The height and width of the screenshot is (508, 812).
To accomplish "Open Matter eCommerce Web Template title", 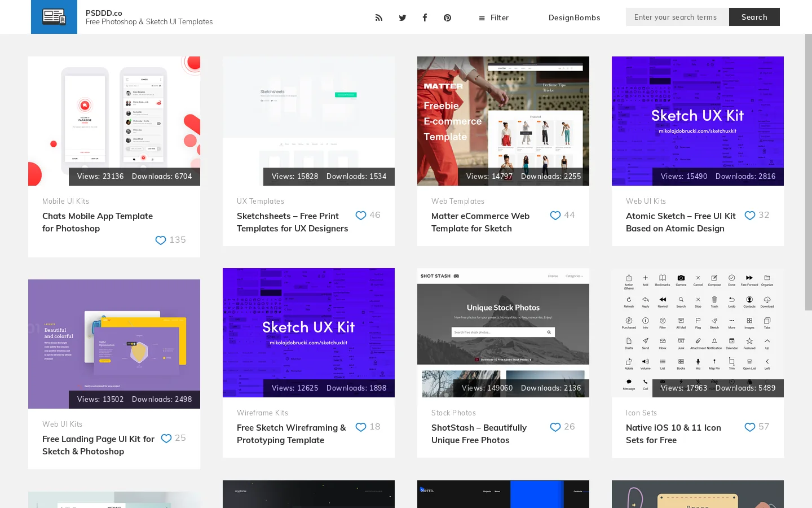I will click(480, 222).
